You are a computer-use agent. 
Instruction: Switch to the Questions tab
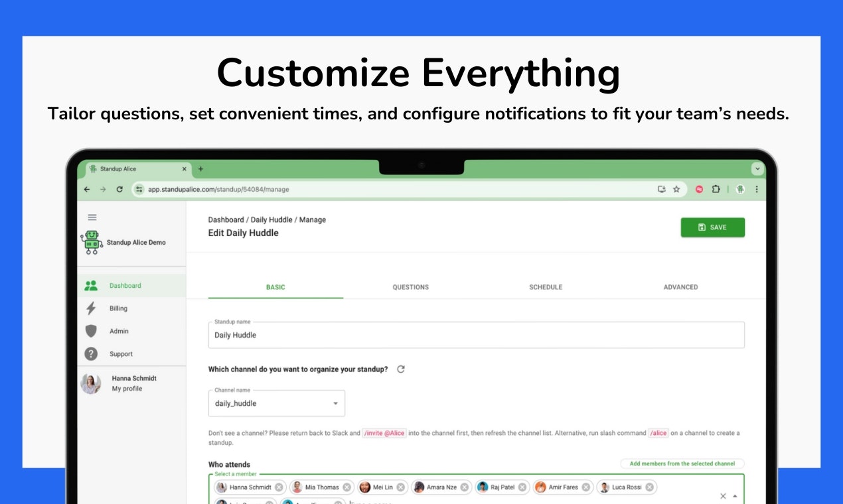[411, 287]
